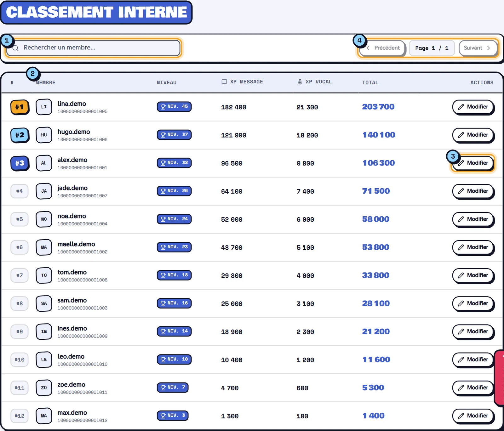This screenshot has width=504, height=431.
Task: Click the HU avatar of hugo.demo
Action: coord(44,135)
